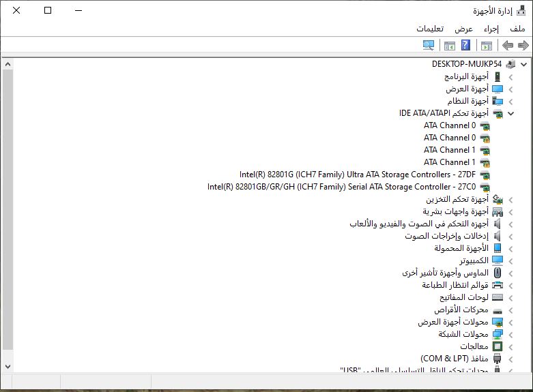Screen dimensions: 533x392
Task: Select the DESKTOP-MUJKP54 root label
Action: (x=467, y=64)
